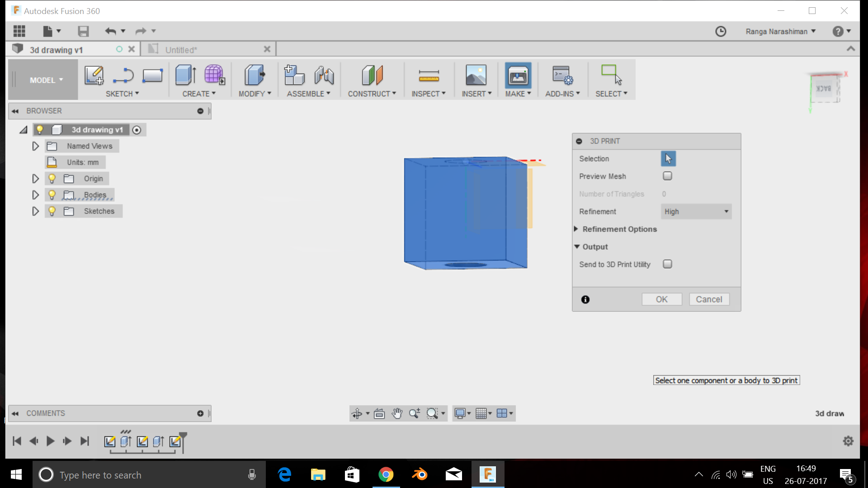
Task: Open the Create menu
Action: (x=199, y=94)
